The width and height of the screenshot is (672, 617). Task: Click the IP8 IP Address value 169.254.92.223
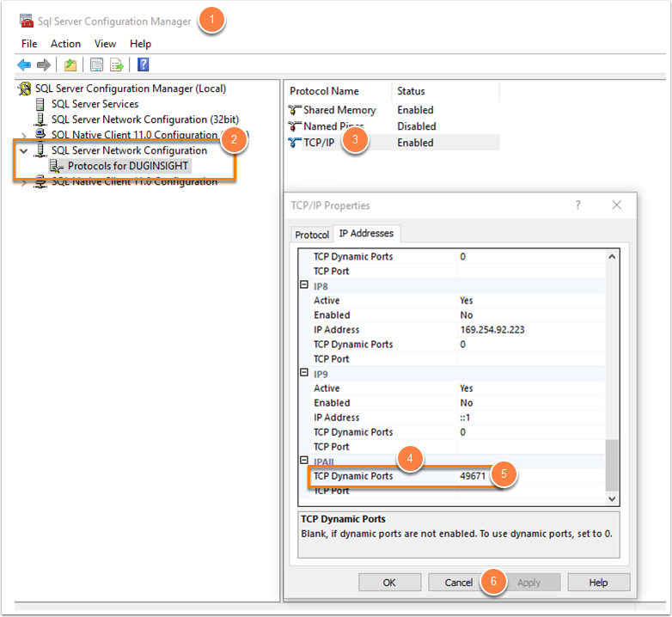pos(492,329)
